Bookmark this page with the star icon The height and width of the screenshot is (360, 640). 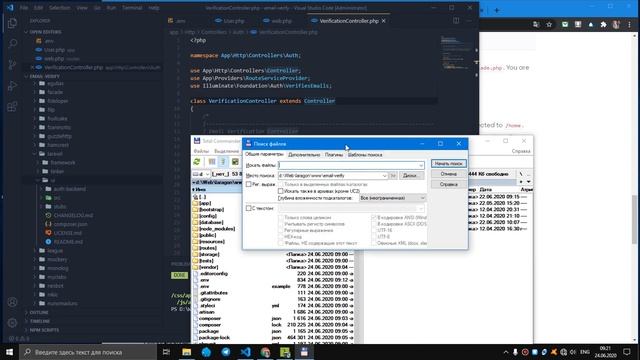tap(549, 25)
